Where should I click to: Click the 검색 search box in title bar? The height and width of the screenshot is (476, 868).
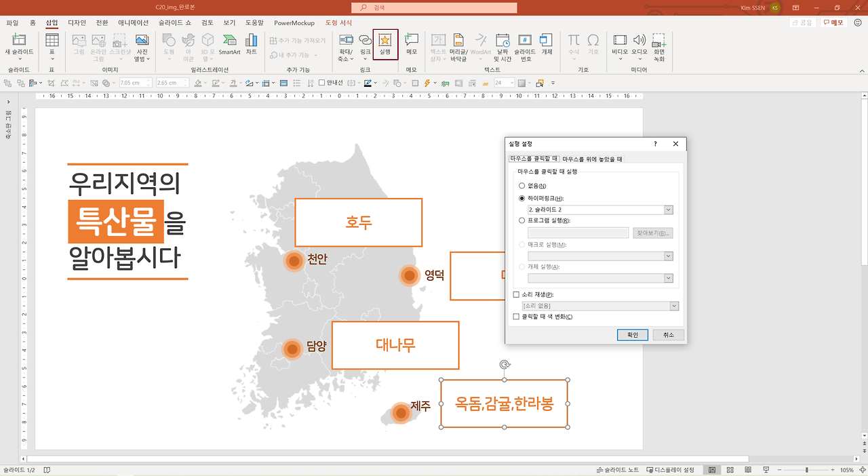point(434,7)
